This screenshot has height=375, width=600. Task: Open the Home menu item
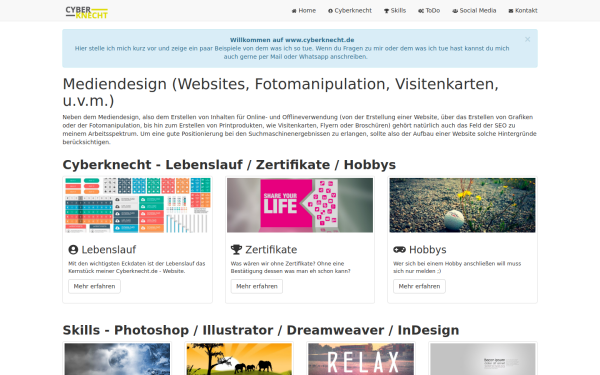(x=304, y=11)
